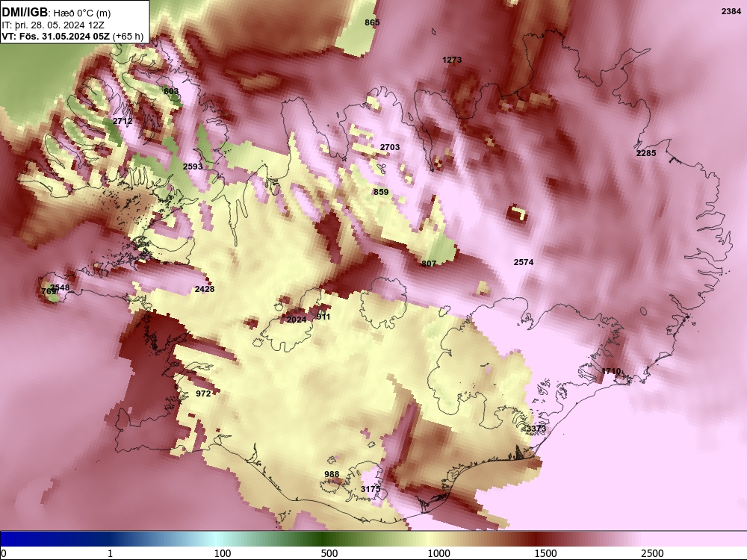
Task: Click the 2428 value label
Action: tap(205, 289)
